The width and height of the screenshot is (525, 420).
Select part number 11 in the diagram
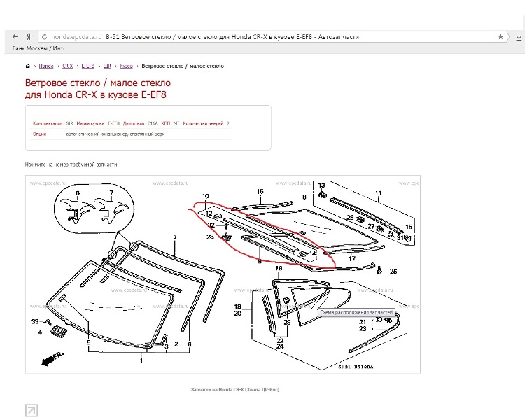click(378, 193)
